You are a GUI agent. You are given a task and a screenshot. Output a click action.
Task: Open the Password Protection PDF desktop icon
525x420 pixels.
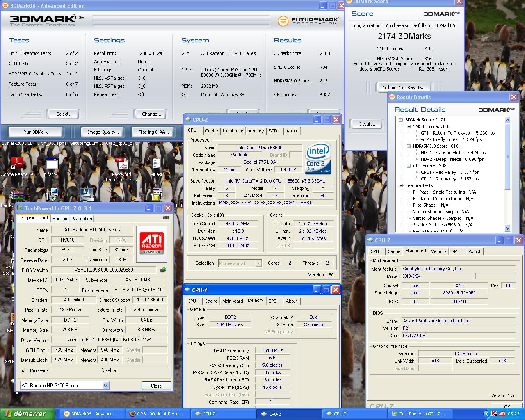tap(121, 169)
